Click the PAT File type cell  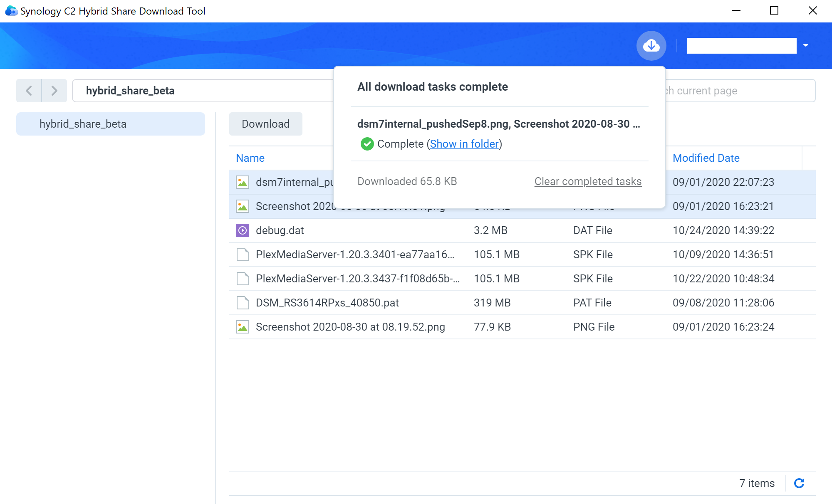click(592, 303)
